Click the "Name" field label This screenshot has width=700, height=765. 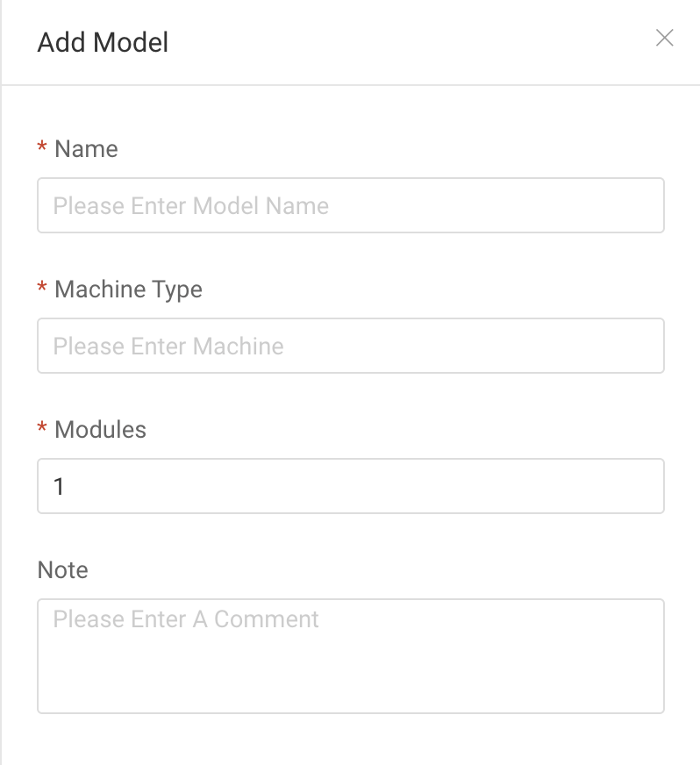(x=86, y=149)
